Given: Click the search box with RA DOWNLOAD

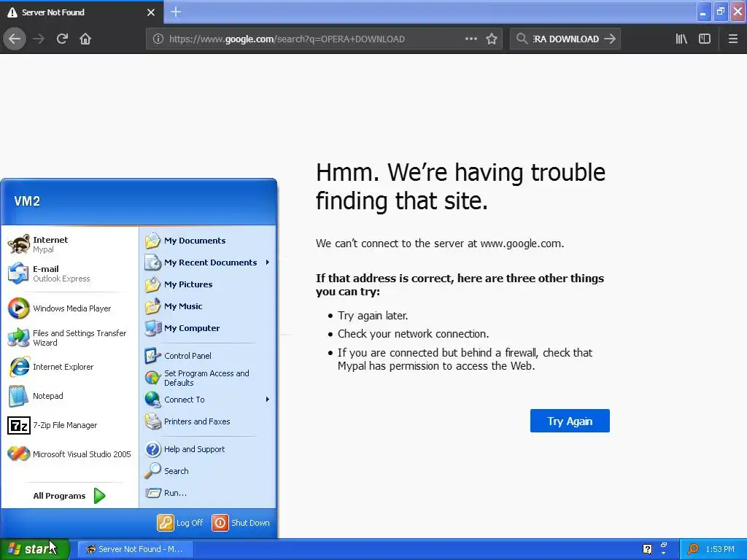Looking at the screenshot, I should [x=565, y=39].
